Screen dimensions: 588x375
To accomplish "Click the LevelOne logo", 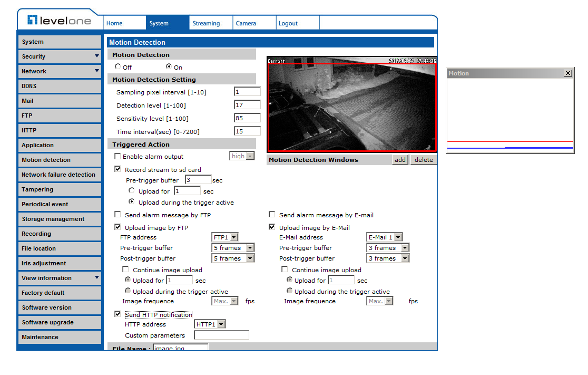I will click(x=59, y=20).
